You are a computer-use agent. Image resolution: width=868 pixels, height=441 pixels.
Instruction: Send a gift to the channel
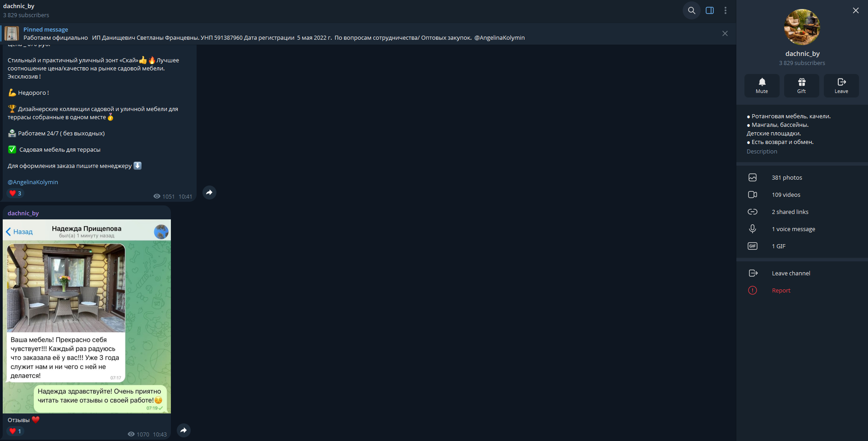point(802,85)
